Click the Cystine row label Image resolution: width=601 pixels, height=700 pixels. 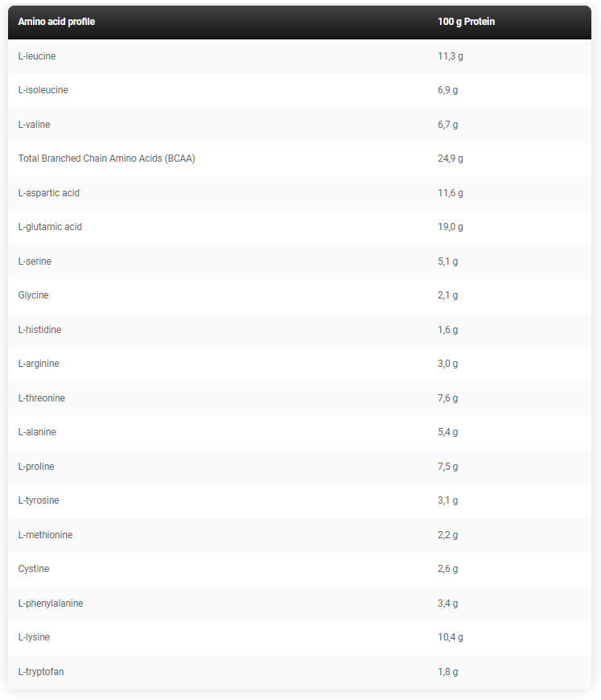[x=34, y=569]
